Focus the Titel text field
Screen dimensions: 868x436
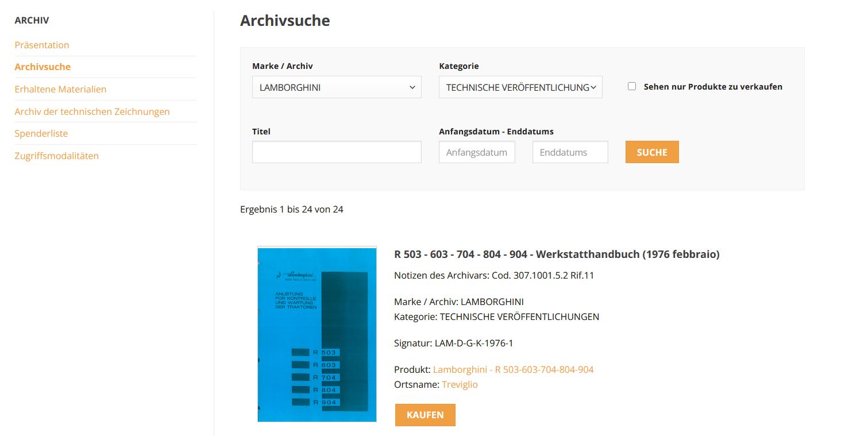[x=337, y=152]
